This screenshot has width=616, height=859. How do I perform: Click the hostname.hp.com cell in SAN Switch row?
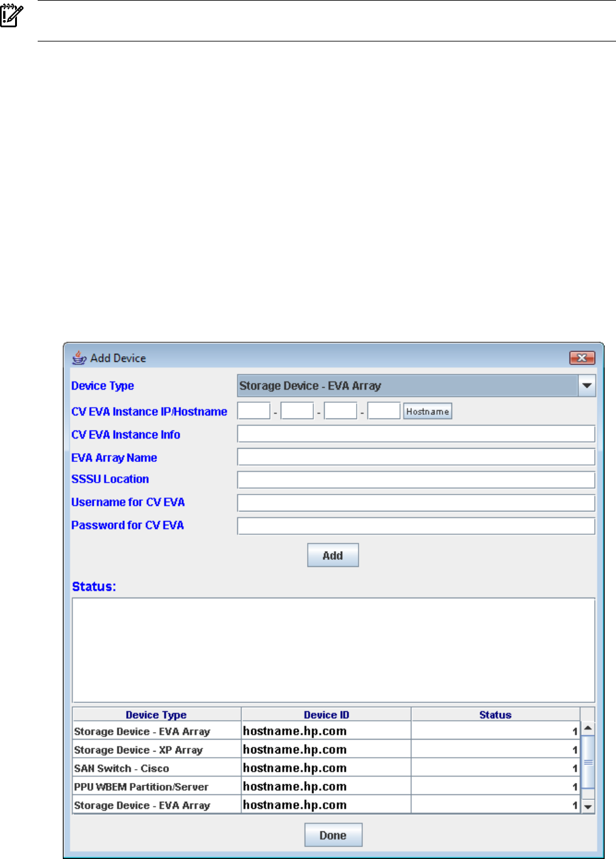pyautogui.click(x=326, y=768)
